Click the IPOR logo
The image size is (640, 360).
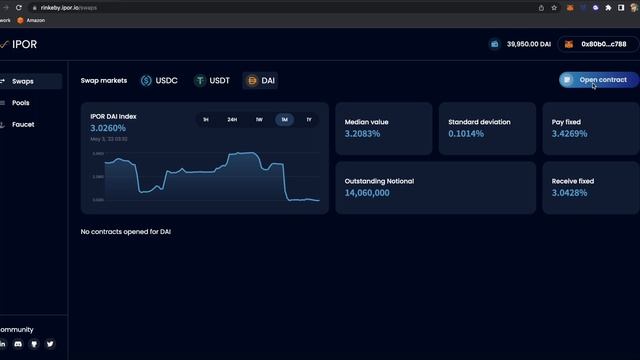[18, 44]
